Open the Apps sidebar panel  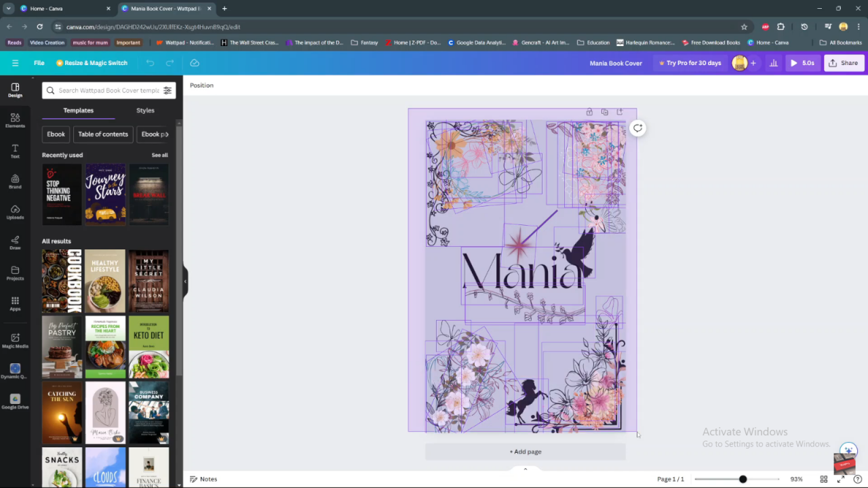[x=15, y=304]
